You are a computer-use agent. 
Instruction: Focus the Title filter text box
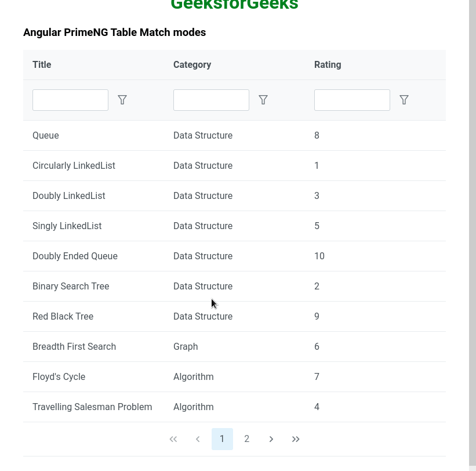click(x=70, y=100)
